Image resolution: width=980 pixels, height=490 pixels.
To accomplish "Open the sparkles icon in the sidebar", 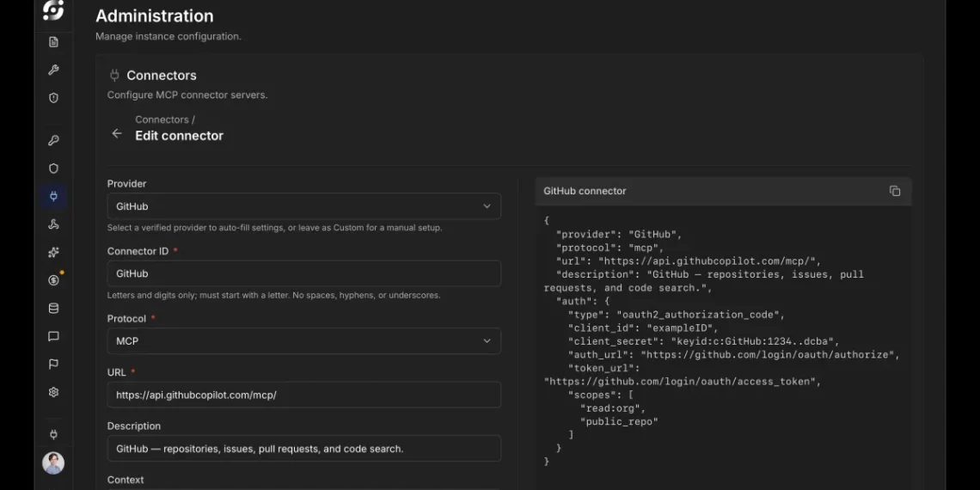I will (54, 253).
